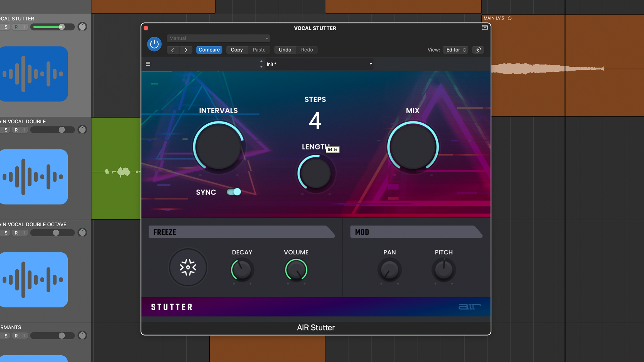This screenshot has width=644, height=362.
Task: Click the Length knob
Action: tap(315, 173)
